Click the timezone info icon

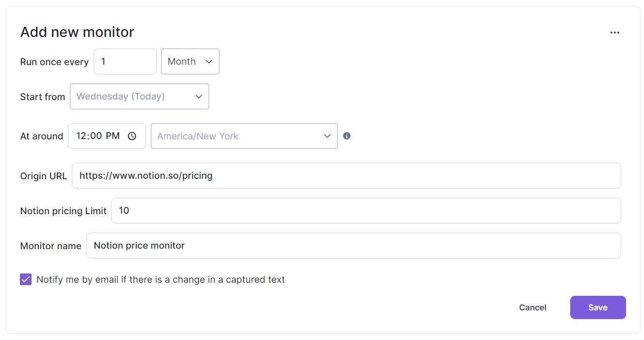(347, 136)
